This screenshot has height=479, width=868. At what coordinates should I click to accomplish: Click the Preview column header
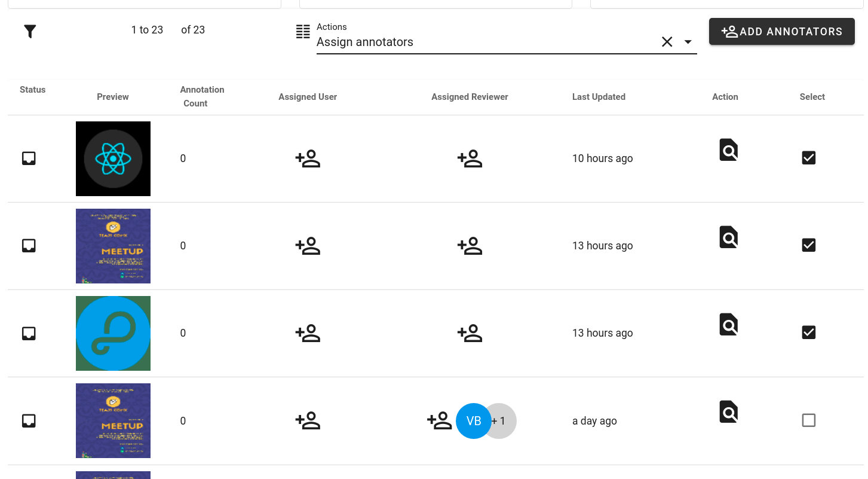(x=113, y=97)
